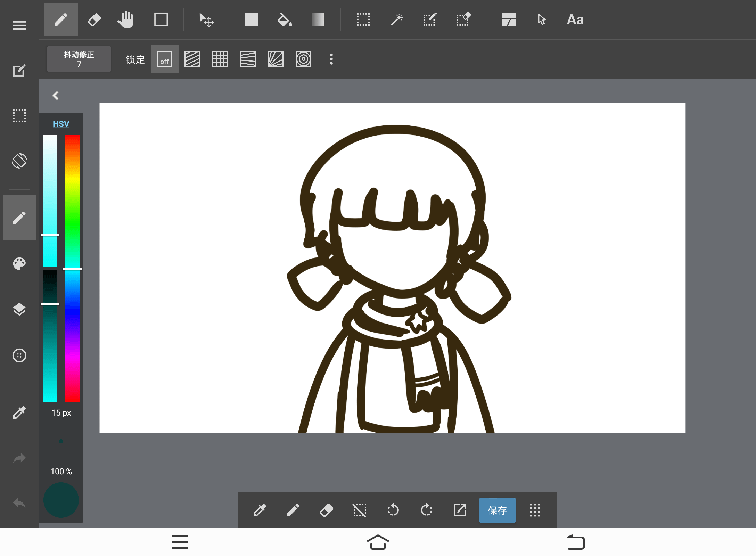
Task: Select the panel divide tool
Action: point(509,19)
